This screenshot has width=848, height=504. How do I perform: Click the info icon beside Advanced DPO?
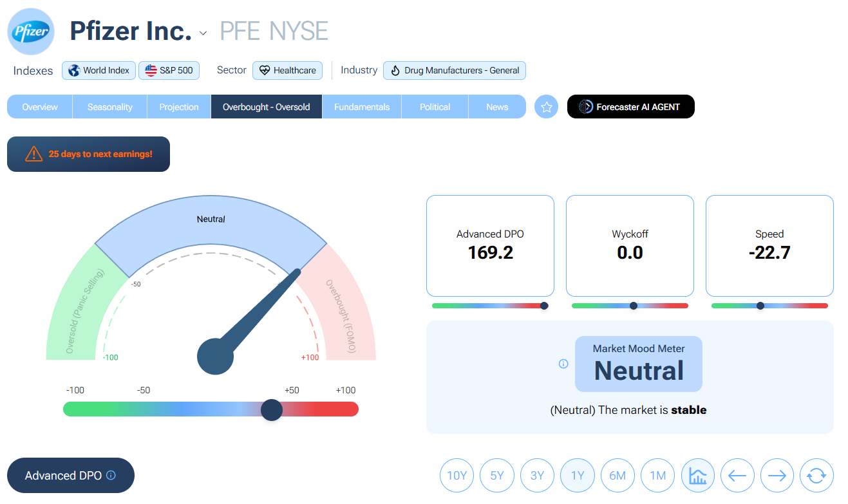[x=111, y=475]
